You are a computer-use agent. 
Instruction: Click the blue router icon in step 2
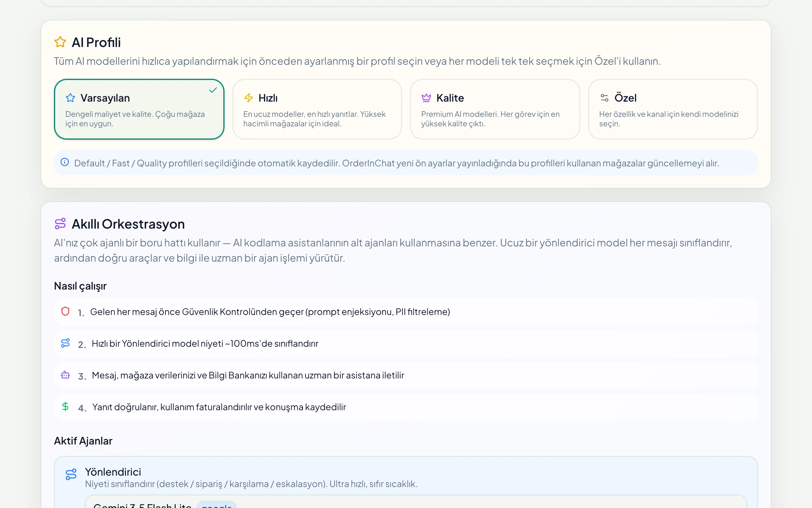pyautogui.click(x=65, y=343)
